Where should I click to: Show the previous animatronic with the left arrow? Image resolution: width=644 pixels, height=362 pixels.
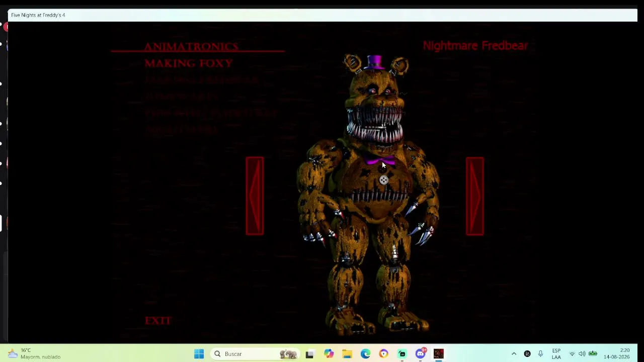pos(255,196)
